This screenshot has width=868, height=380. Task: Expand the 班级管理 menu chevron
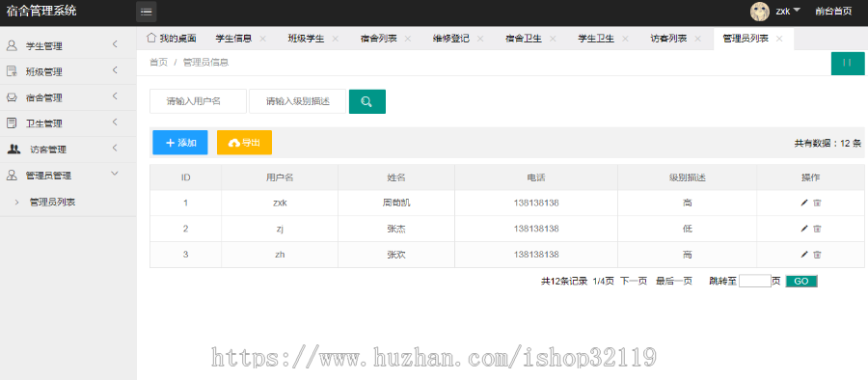coord(115,69)
